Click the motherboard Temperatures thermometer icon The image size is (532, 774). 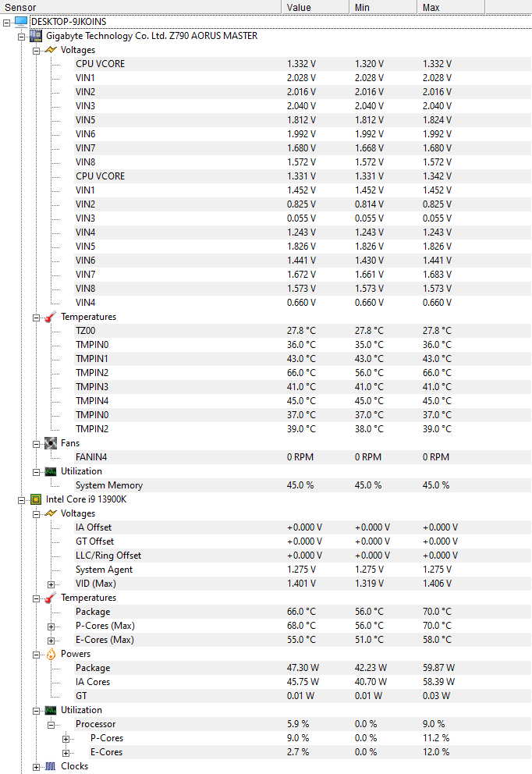point(51,317)
